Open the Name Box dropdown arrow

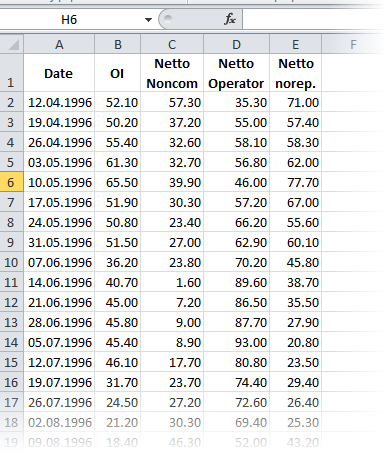tap(148, 20)
